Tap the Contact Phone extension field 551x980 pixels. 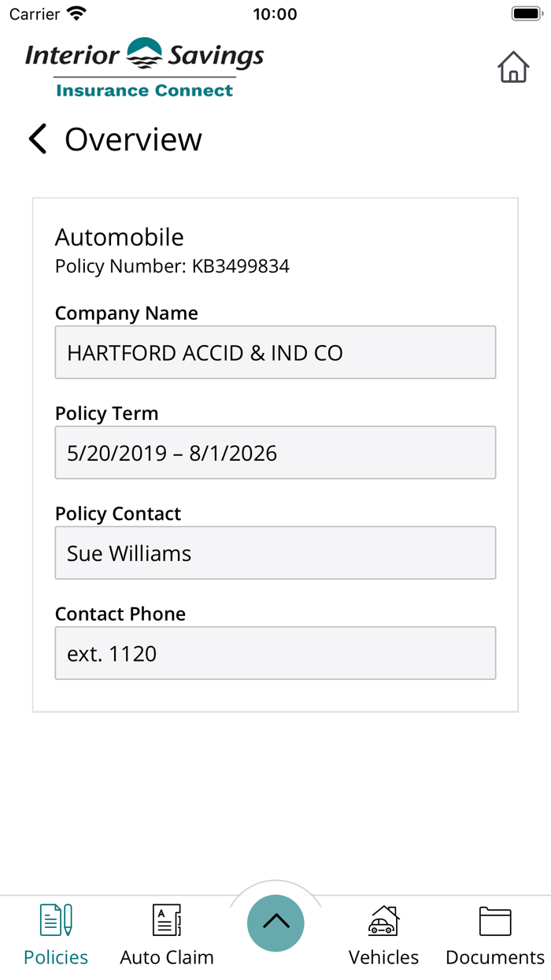click(275, 653)
